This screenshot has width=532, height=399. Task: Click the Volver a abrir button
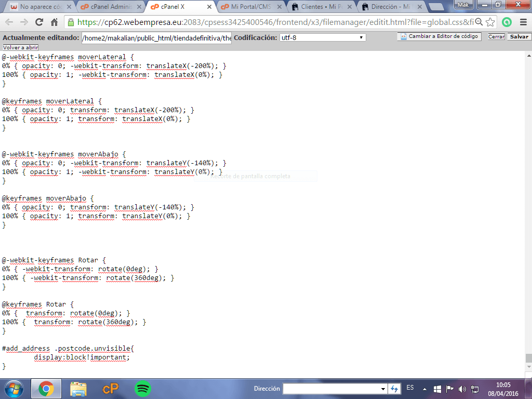click(20, 47)
